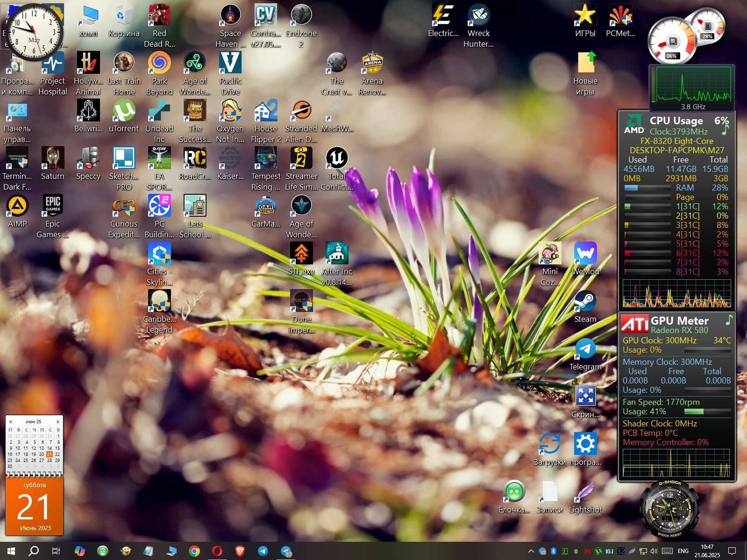Image resolution: width=747 pixels, height=560 pixels.
Task: Open Oxygen Not Included shortcut
Action: (230, 121)
